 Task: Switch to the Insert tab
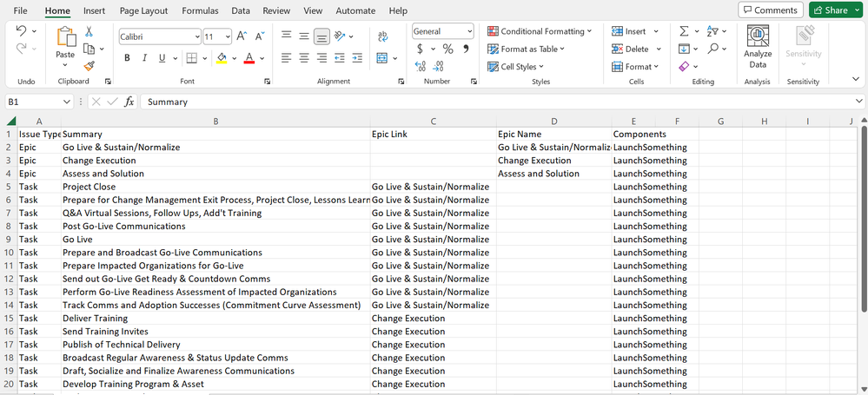(94, 10)
